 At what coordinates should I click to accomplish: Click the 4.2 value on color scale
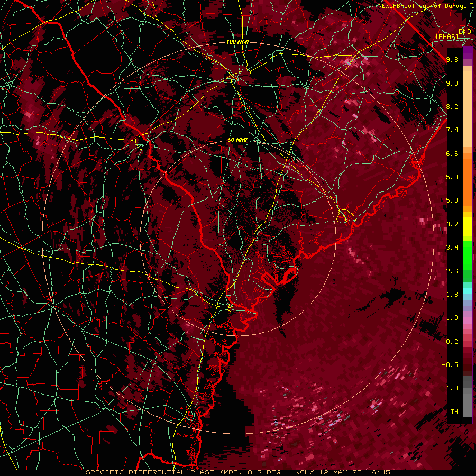coord(452,224)
